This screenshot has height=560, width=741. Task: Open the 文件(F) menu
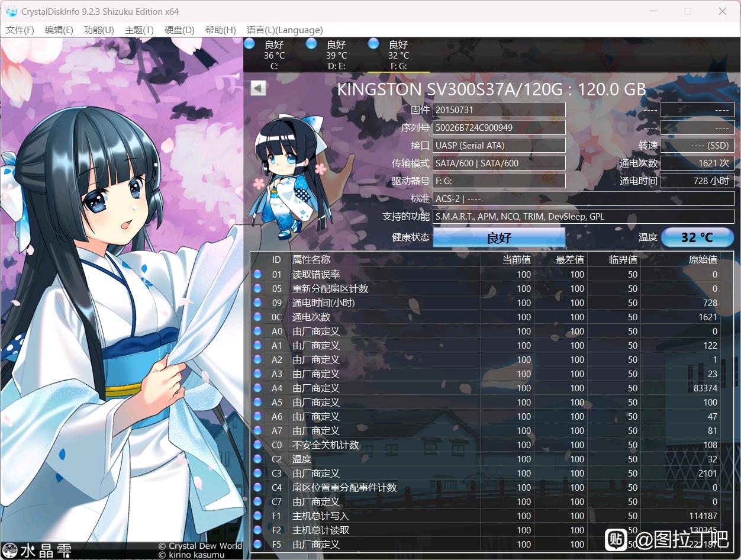(x=20, y=30)
